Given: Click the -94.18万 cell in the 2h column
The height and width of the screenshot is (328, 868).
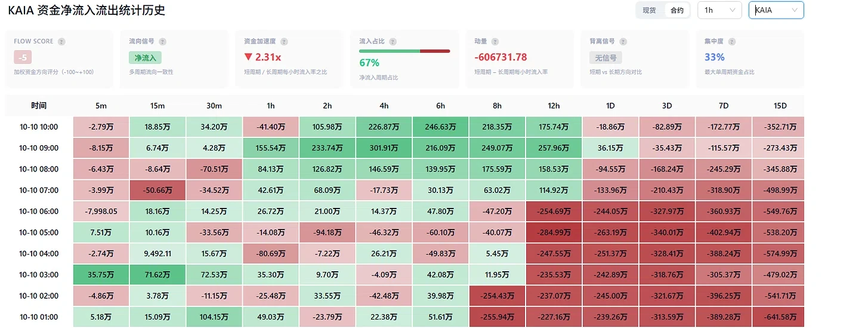Looking at the screenshot, I should (x=328, y=232).
